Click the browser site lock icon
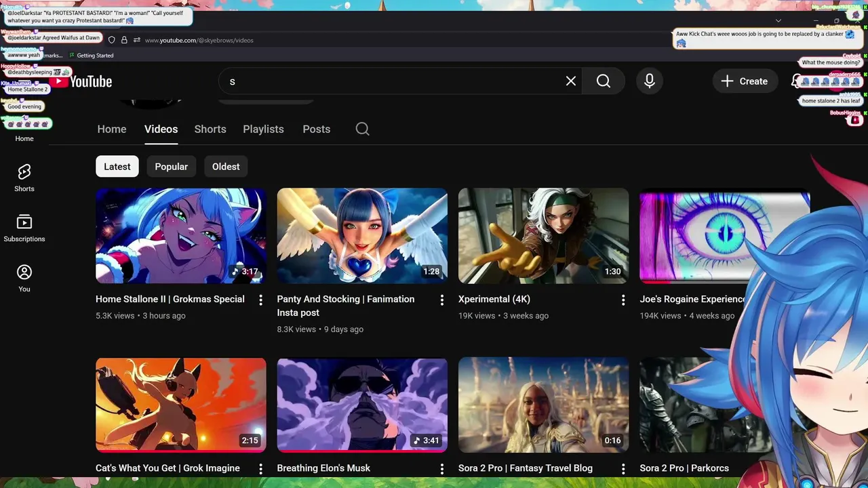Screen dimensions: 868x488 point(124,40)
